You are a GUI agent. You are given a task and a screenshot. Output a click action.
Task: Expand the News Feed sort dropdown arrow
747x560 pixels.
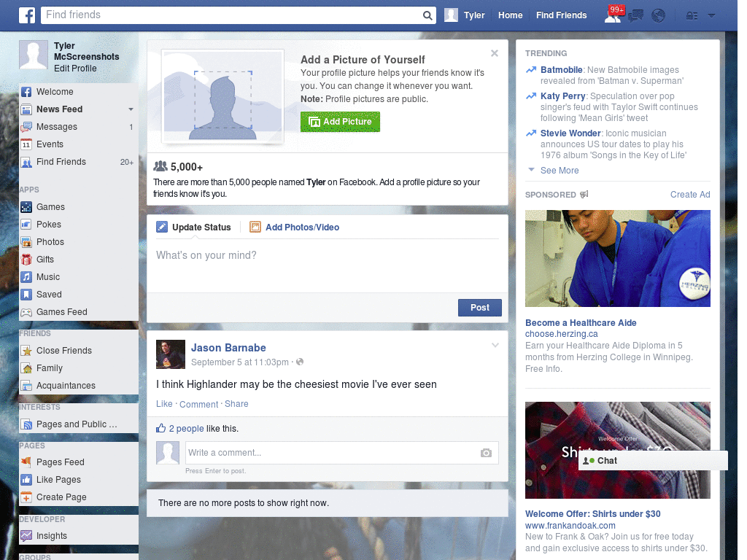tap(131, 109)
